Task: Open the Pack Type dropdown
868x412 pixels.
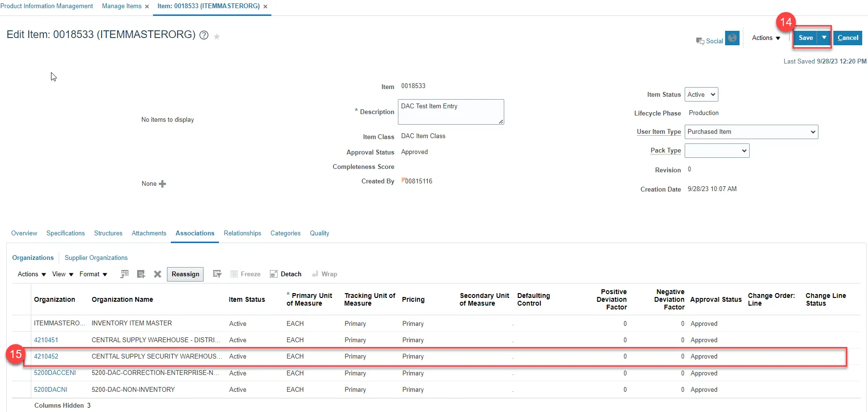Action: pyautogui.click(x=717, y=151)
